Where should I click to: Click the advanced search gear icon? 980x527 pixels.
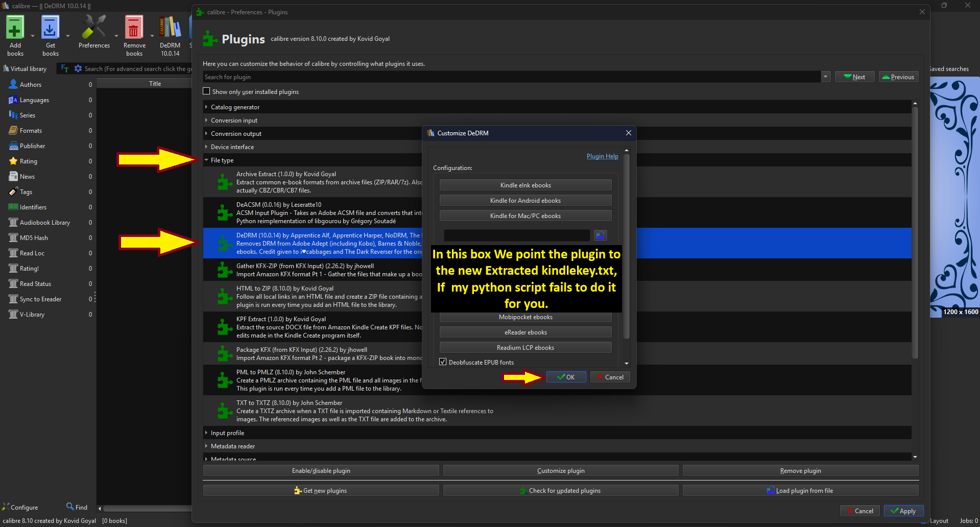coord(78,68)
